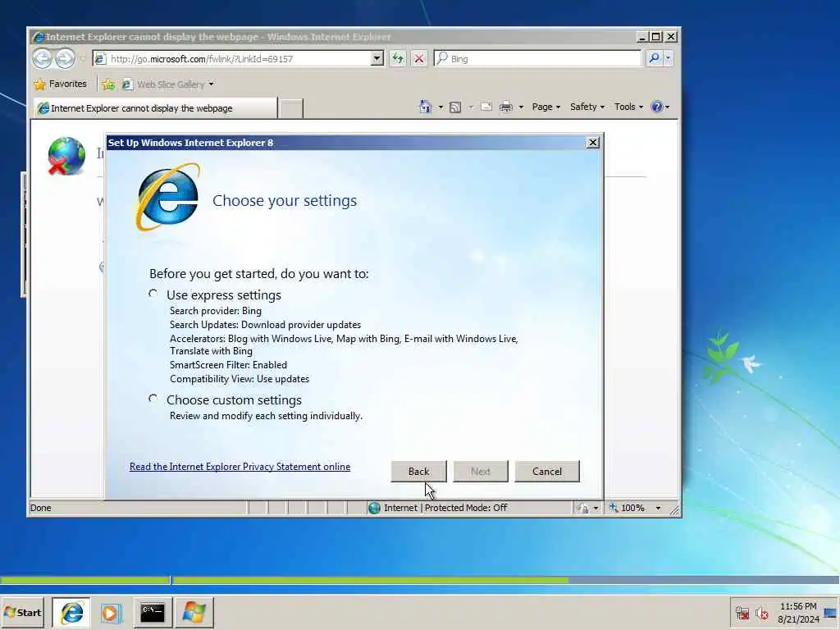This screenshot has height=630, width=840.
Task: Click Add to Favorites Bar icon
Action: (x=108, y=84)
